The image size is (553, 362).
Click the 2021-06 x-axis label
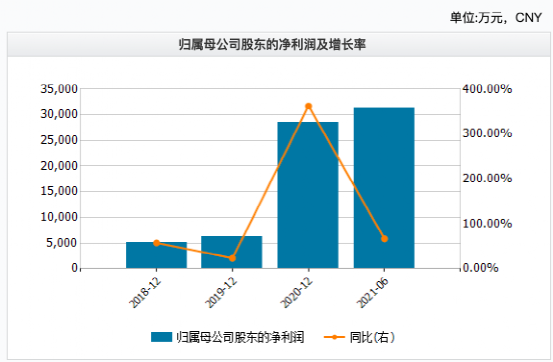373,292
